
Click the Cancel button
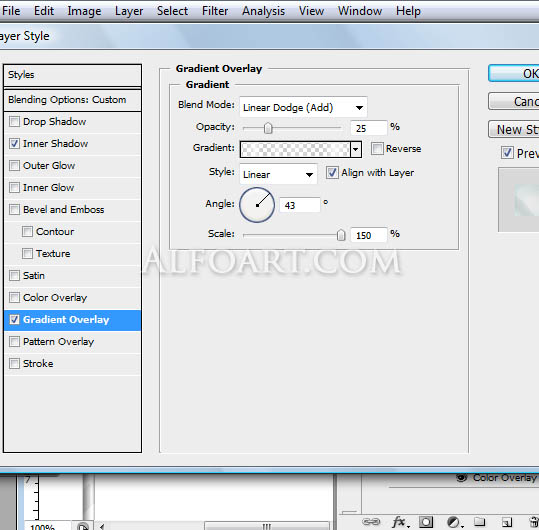tap(514, 101)
